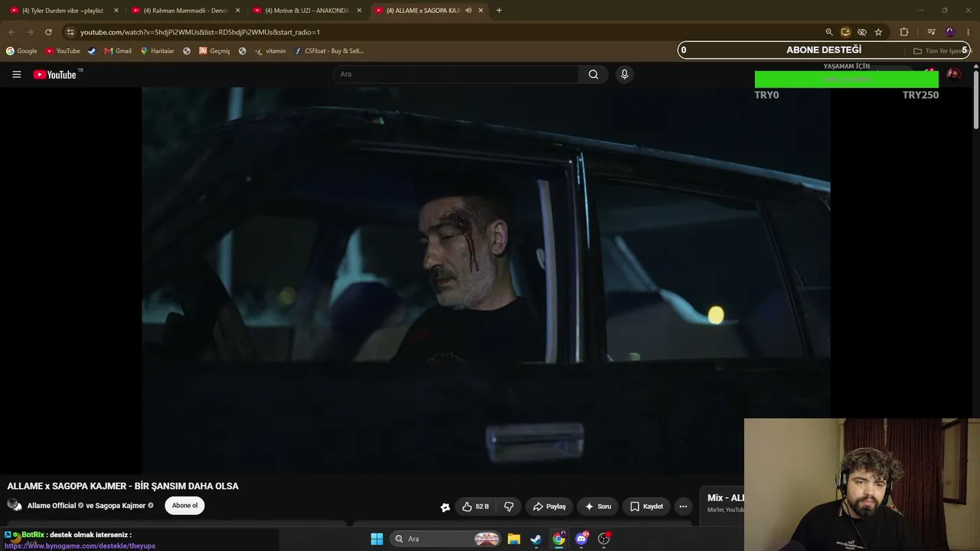Viewport: 980px width, 551px height.
Task: Open the Allame Official channel link
Action: tap(51, 506)
